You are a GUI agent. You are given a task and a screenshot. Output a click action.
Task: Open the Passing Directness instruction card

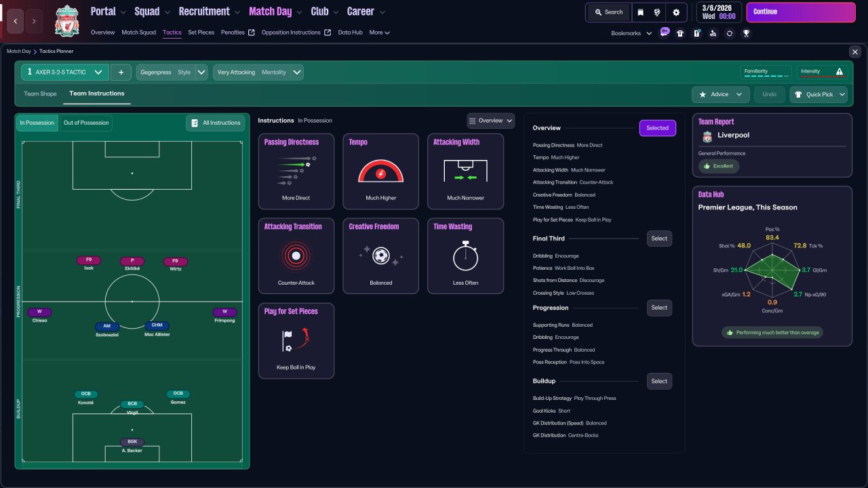click(x=296, y=171)
